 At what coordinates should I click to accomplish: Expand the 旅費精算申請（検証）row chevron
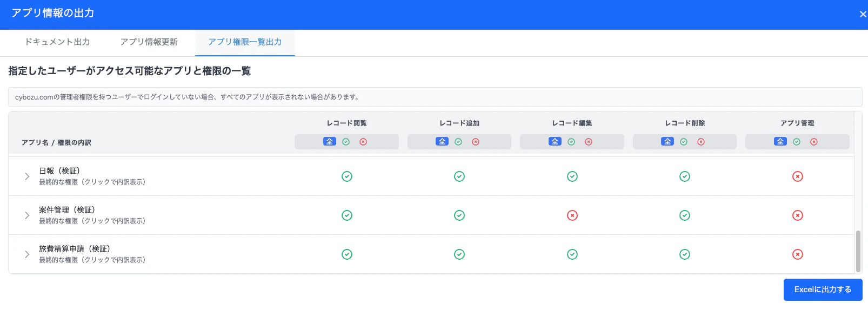[27, 254]
